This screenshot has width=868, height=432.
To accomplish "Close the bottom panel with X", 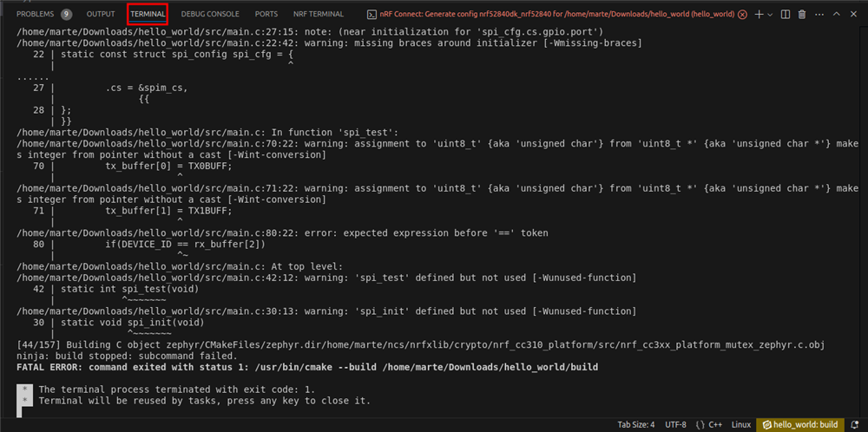I will (853, 15).
